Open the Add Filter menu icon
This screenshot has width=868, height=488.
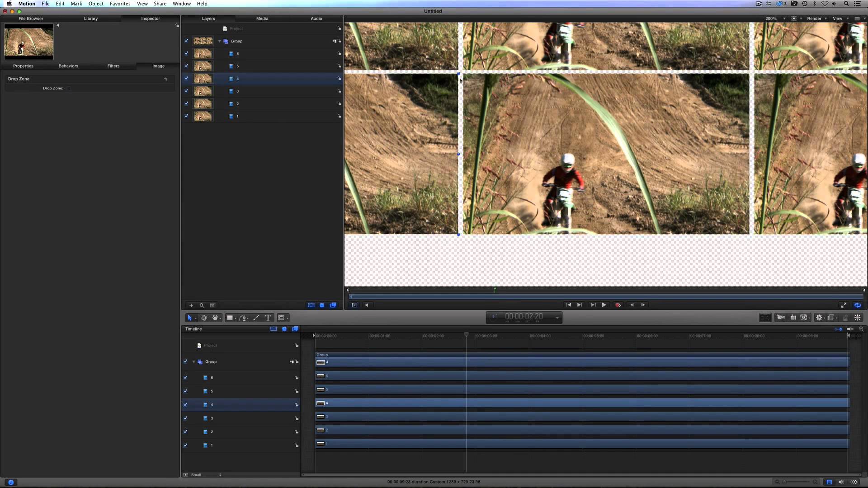click(x=831, y=318)
